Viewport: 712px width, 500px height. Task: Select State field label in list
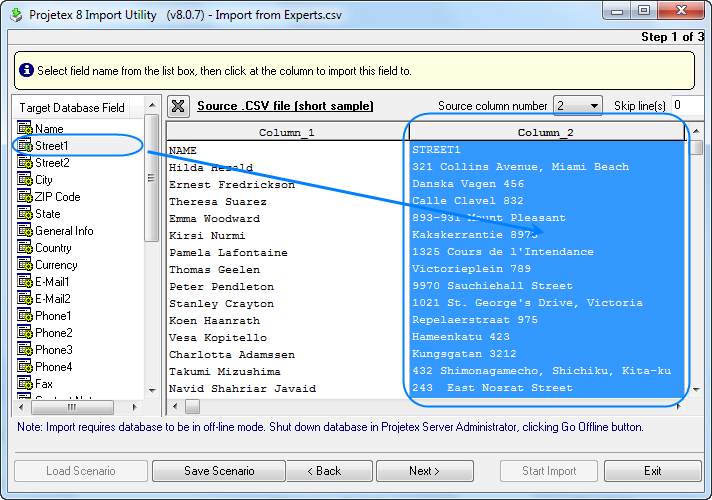coord(48,214)
